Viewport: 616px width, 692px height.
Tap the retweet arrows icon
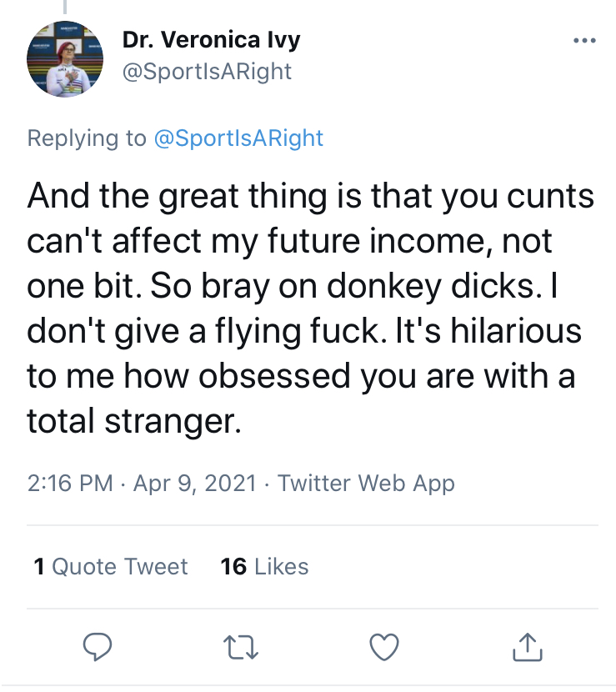tap(241, 648)
